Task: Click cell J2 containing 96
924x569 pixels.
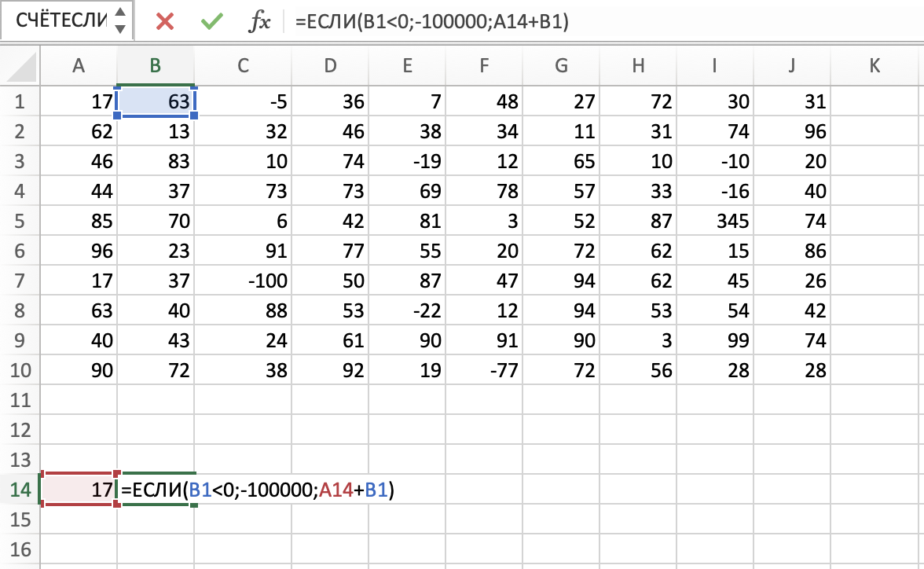Action: tap(792, 131)
